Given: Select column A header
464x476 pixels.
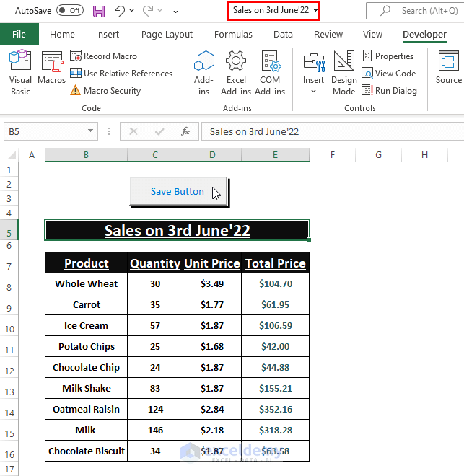Looking at the screenshot, I should pos(32,155).
